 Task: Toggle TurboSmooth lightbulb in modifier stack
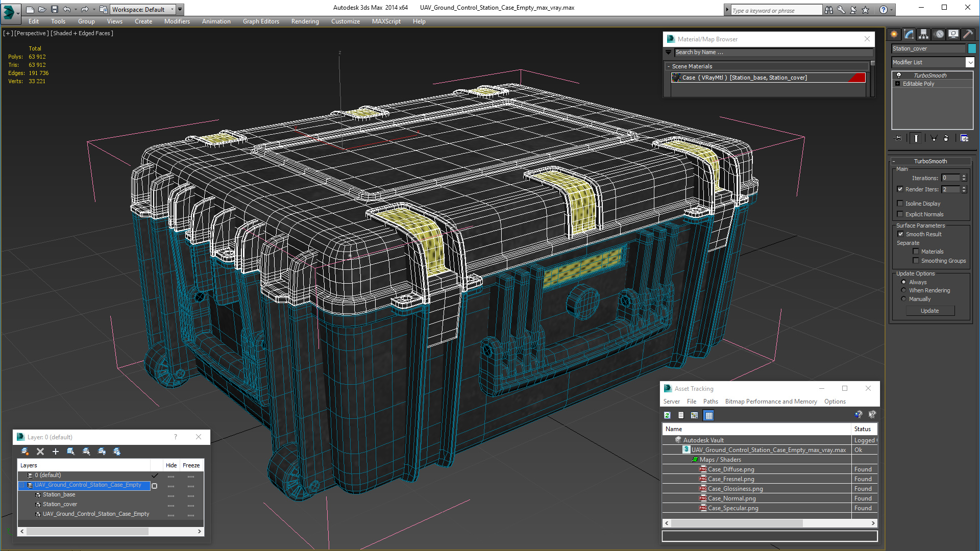899,75
